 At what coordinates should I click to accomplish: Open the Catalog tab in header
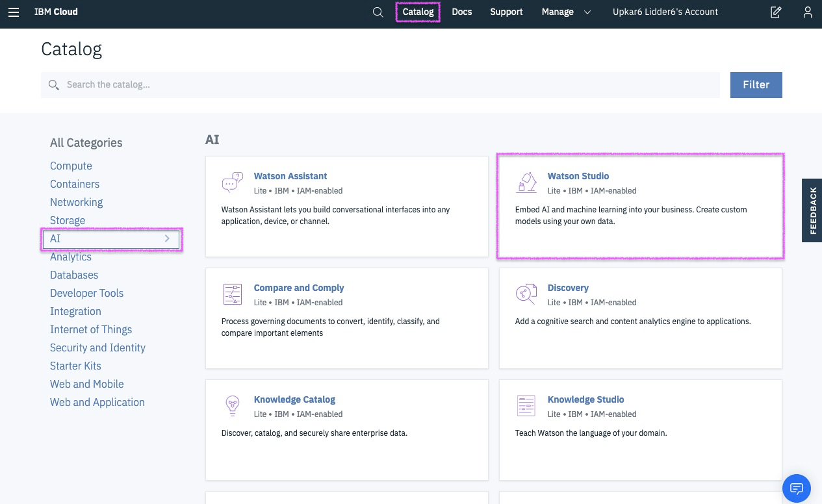pos(418,12)
